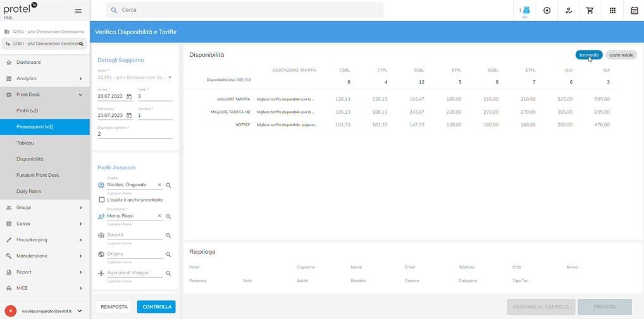The height and width of the screenshot is (319, 644).
Task: Click the Cerca search field
Action: [x=247, y=10]
